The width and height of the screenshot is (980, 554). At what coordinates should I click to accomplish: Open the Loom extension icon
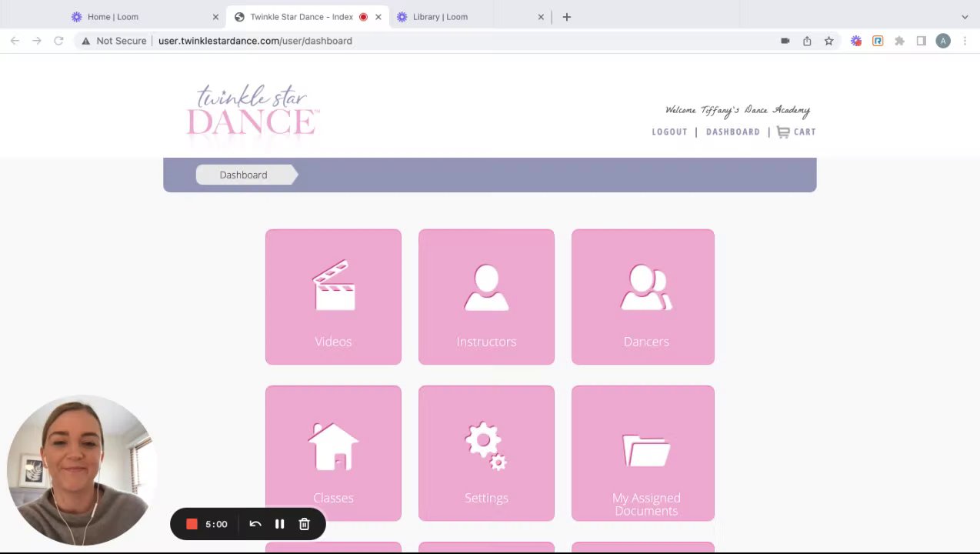[x=856, y=41]
